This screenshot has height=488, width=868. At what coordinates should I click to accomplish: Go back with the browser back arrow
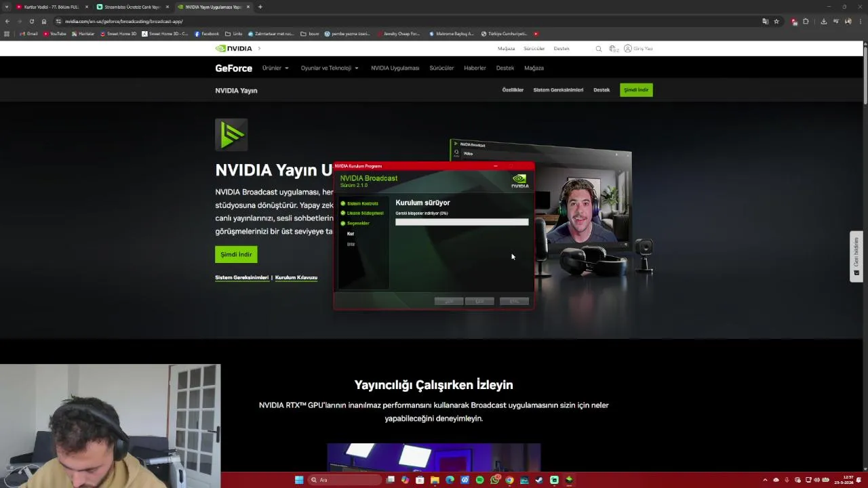[7, 21]
